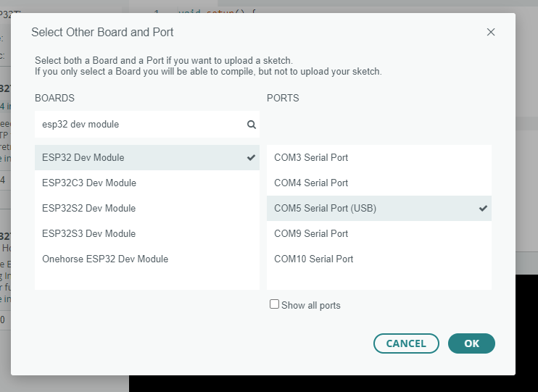This screenshot has height=392, width=538.
Task: Select COM4 Serial Port
Action: coord(310,183)
